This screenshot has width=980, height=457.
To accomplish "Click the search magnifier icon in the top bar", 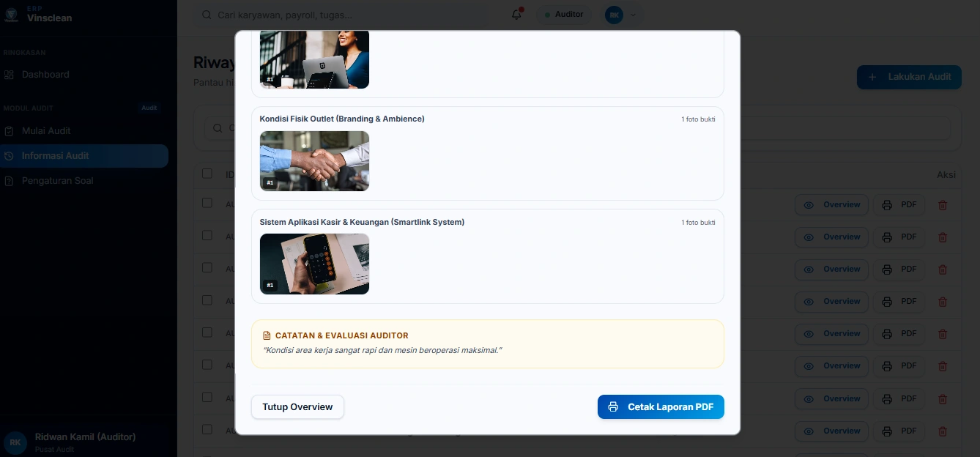I will click(207, 15).
